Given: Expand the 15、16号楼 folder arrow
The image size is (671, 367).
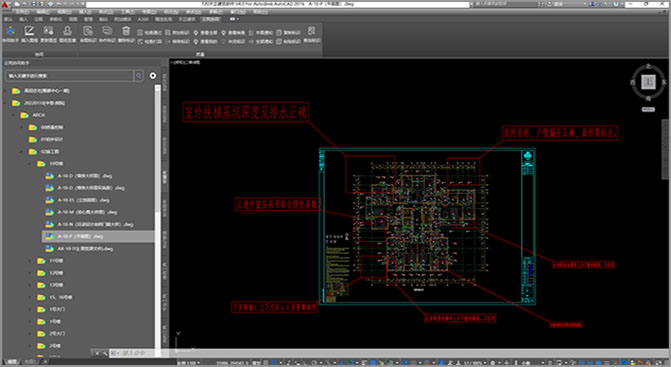Looking at the screenshot, I should pyautogui.click(x=30, y=297).
